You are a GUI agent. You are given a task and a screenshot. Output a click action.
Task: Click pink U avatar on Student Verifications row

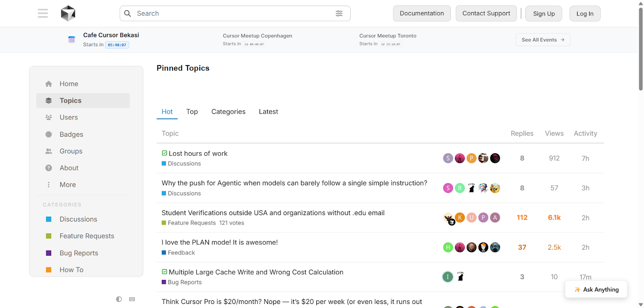472,218
